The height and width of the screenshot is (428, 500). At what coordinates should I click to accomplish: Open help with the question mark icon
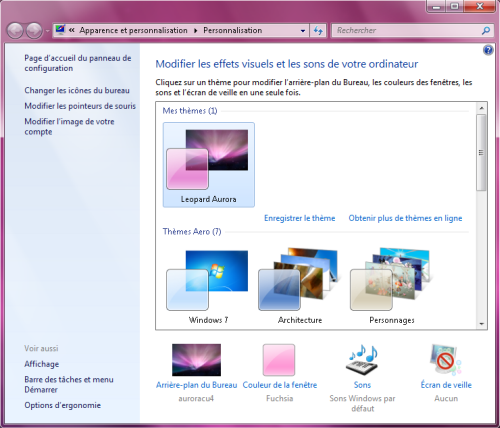(488, 50)
